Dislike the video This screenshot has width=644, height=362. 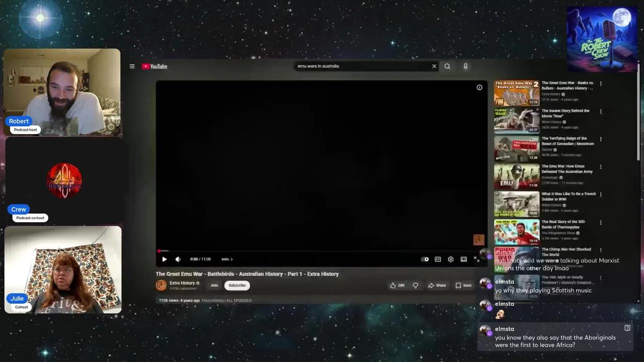(x=416, y=286)
